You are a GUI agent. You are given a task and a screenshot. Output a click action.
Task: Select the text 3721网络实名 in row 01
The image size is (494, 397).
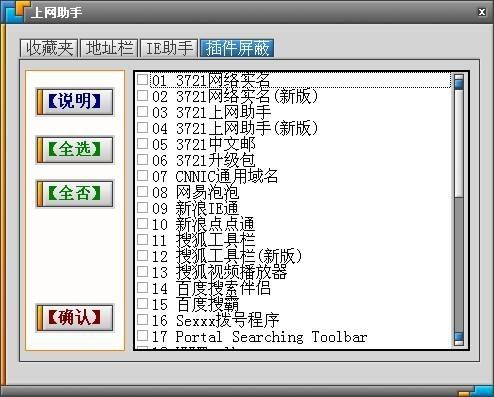223,80
